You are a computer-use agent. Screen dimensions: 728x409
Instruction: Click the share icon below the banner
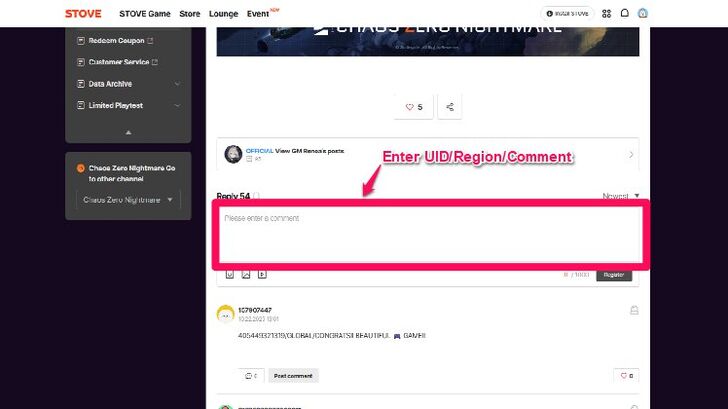click(x=450, y=107)
